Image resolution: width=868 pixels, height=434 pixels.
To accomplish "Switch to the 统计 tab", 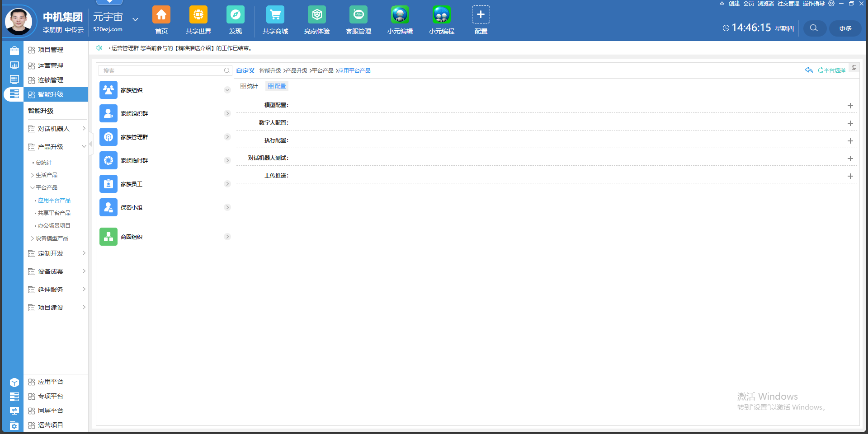I will click(249, 86).
